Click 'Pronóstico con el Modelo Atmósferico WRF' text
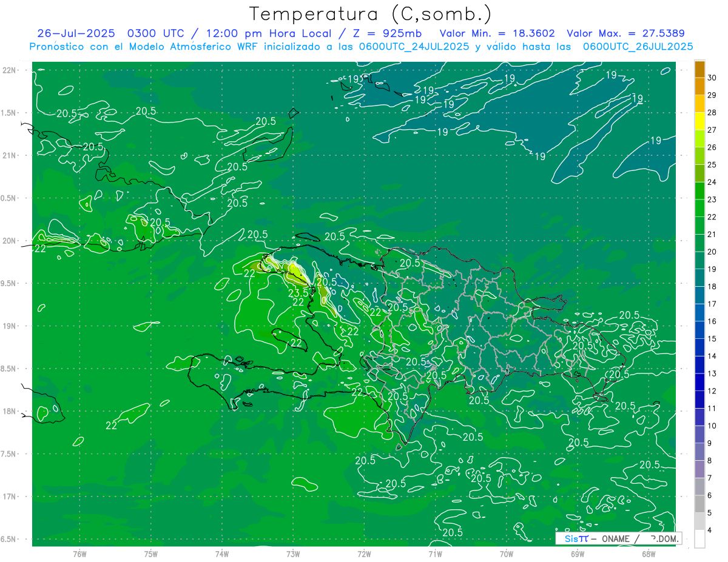Screen dimensions: 728x562 pyautogui.click(x=144, y=46)
